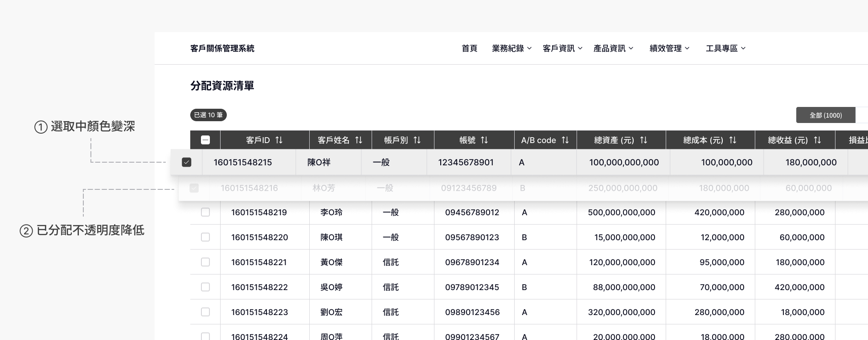Open the 業務紀錄 nav item
This screenshot has width=868, height=340.
click(508, 49)
